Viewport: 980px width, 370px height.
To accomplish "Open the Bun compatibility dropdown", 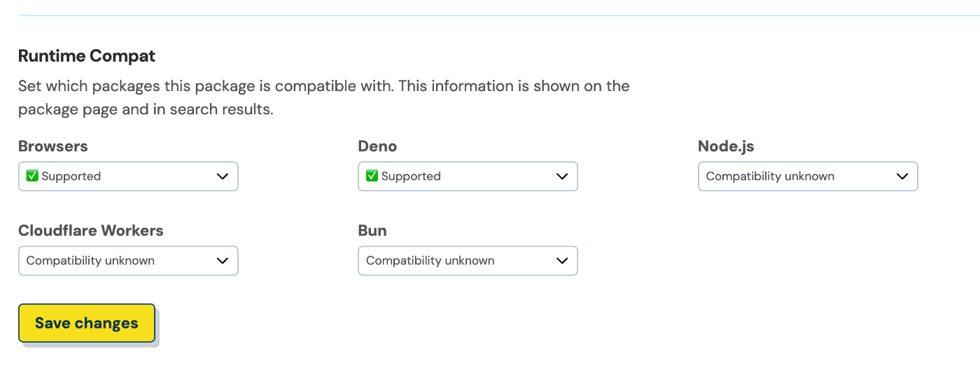I will [468, 261].
